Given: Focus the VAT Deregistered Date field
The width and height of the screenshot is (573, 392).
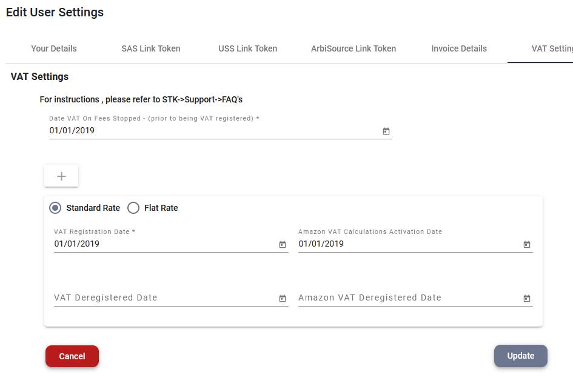Looking at the screenshot, I should (165, 298).
